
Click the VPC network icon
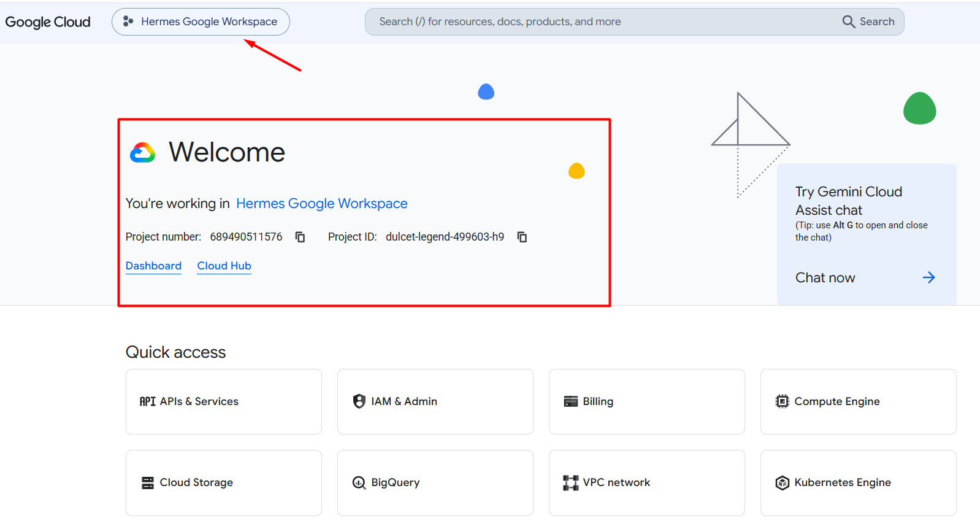[x=571, y=483]
